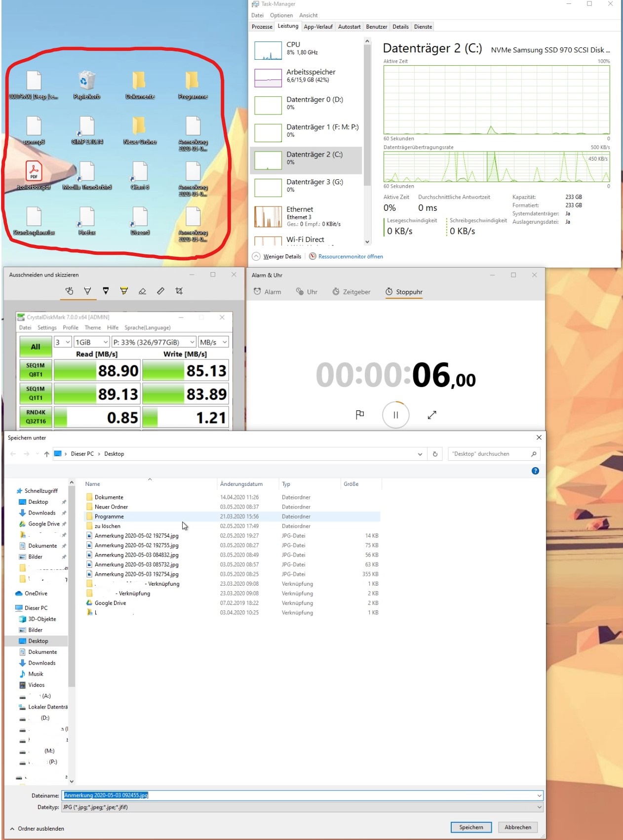Open the Dateiname history dropdown arrow
This screenshot has height=840, width=623.
539,795
